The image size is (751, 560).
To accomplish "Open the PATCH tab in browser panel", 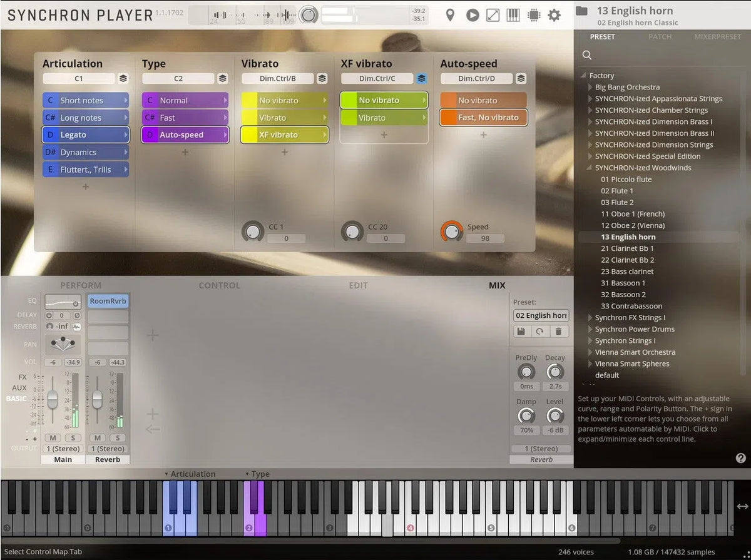I will tap(660, 37).
